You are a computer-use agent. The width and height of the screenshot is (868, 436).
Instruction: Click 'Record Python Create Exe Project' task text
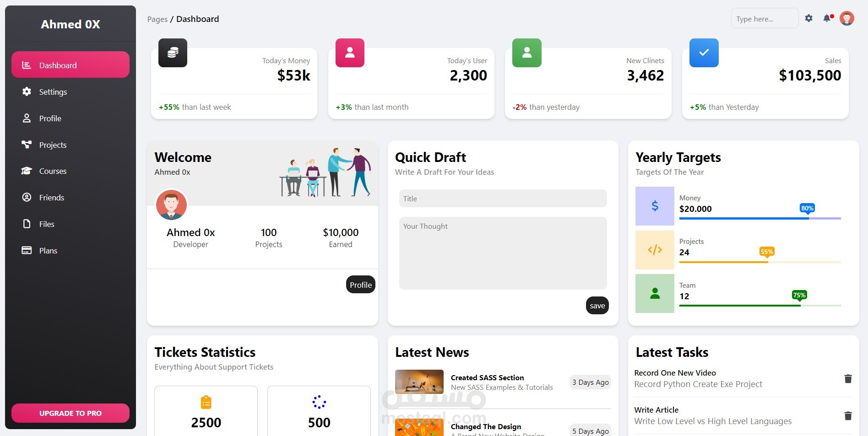point(698,384)
